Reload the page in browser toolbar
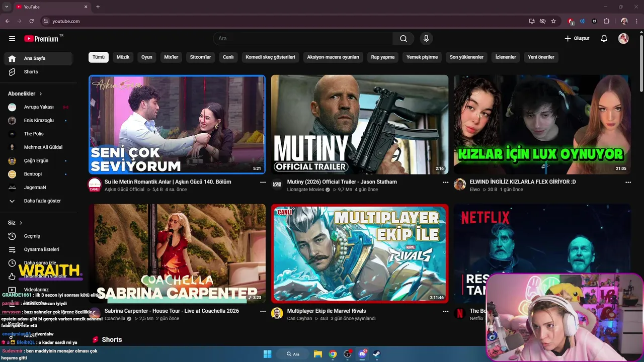 (x=31, y=21)
